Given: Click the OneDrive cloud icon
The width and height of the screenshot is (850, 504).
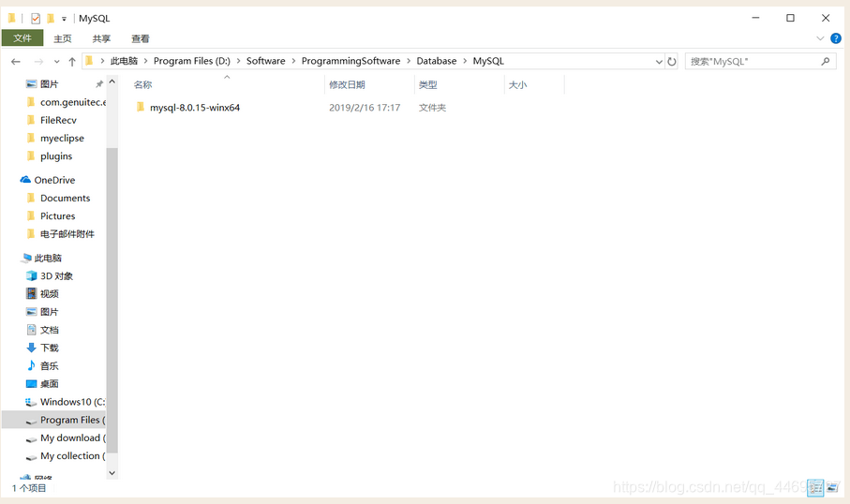Looking at the screenshot, I should (x=25, y=179).
